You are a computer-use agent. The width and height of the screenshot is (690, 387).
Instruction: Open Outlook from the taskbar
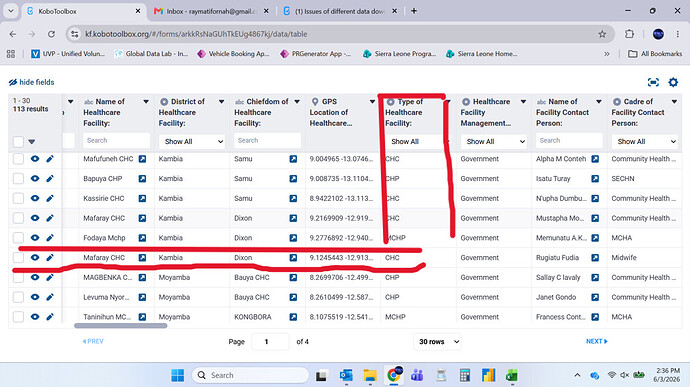(346, 375)
